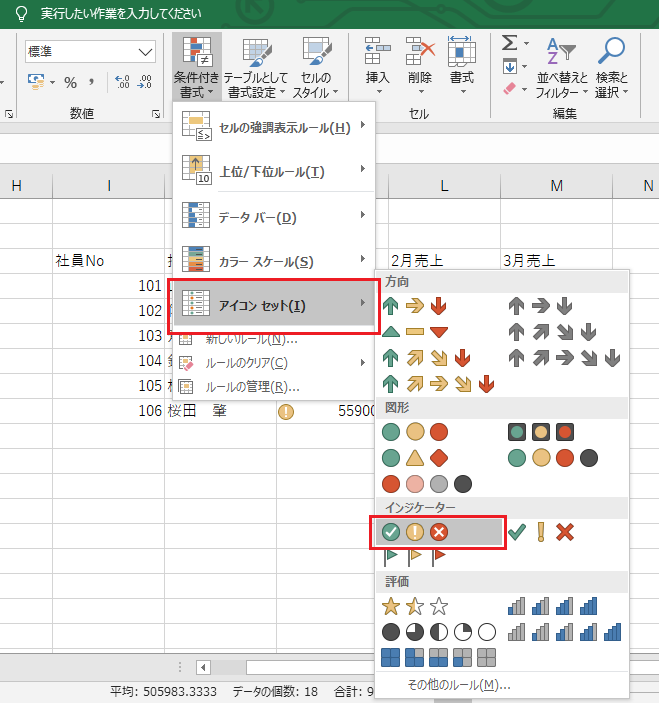Expand the AutoSum dropdown arrow

(x=526, y=43)
